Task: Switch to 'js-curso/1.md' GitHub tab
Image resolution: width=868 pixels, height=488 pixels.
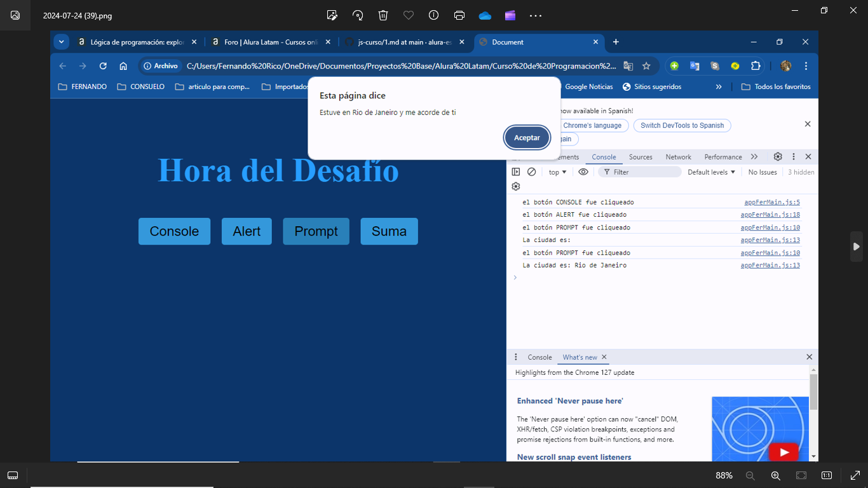Action: pyautogui.click(x=405, y=42)
